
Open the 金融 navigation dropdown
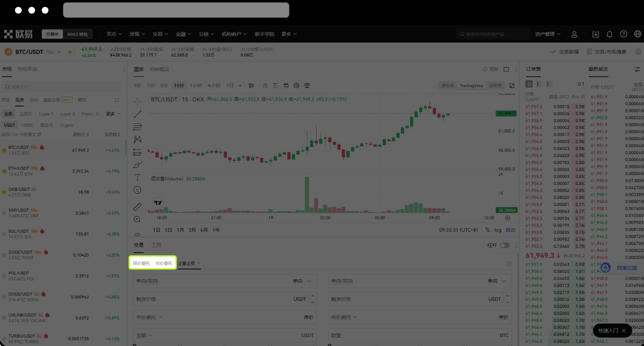click(183, 34)
